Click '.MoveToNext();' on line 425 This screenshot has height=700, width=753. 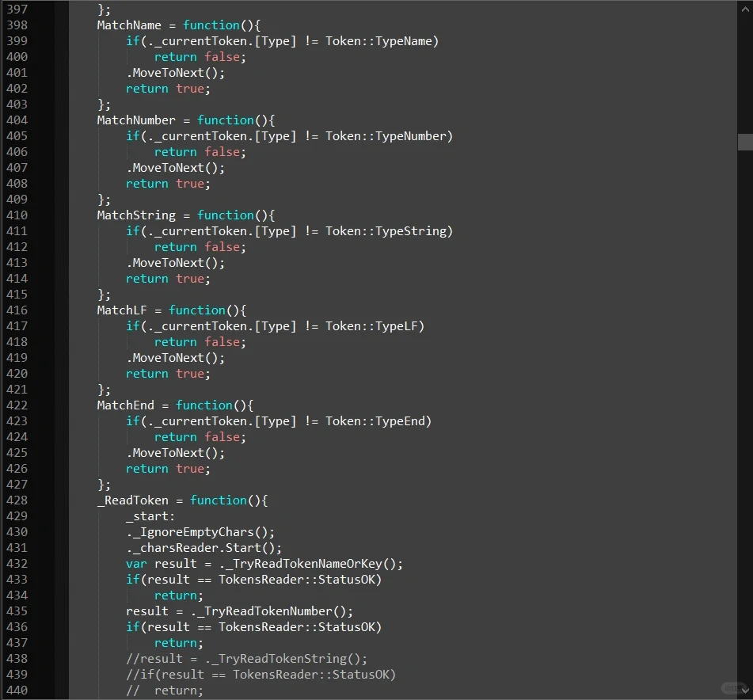pos(175,453)
